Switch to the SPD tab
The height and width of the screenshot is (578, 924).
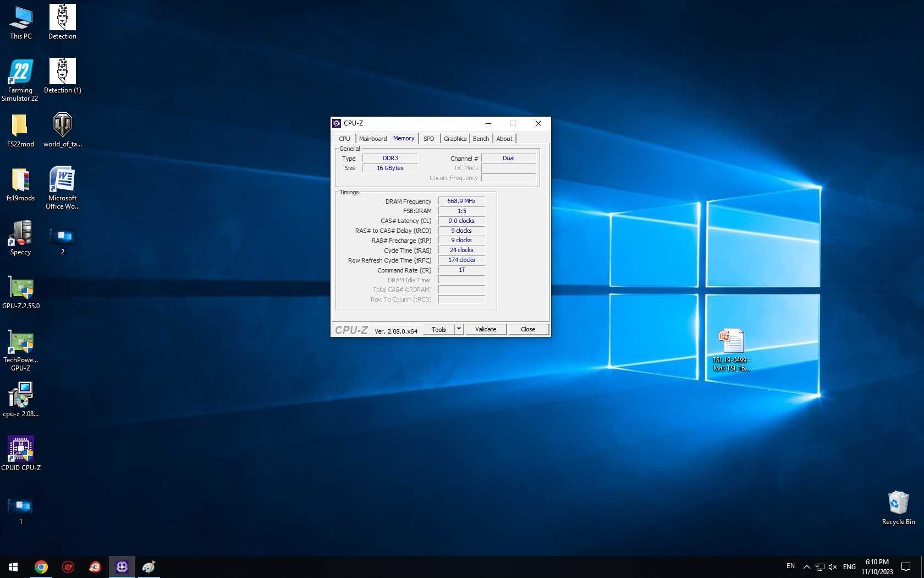(429, 139)
